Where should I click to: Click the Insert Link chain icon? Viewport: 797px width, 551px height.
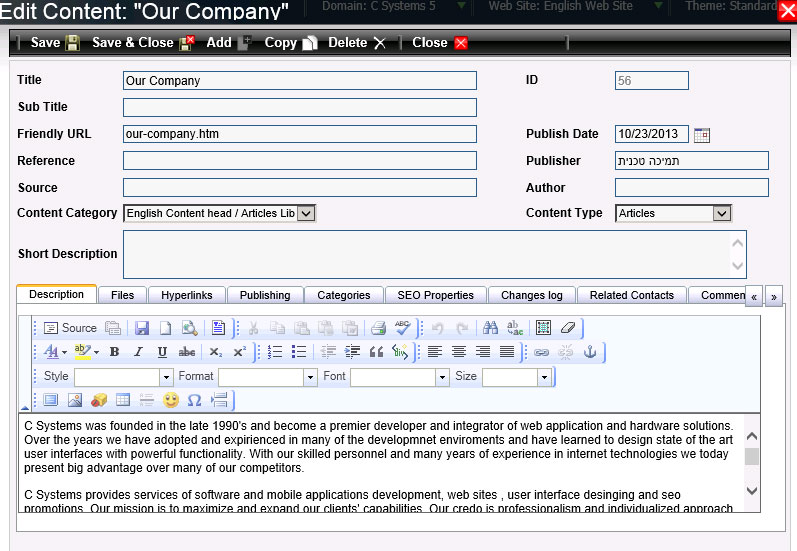click(x=541, y=352)
